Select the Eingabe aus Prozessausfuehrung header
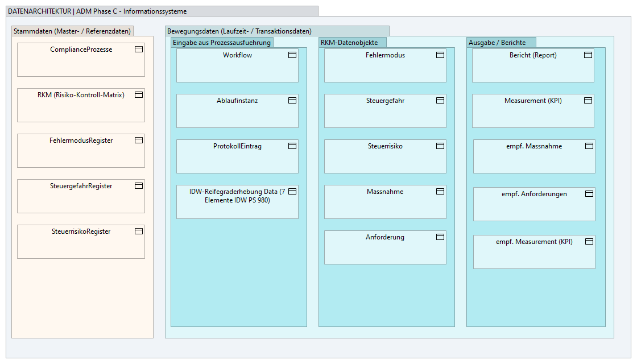This screenshot has height=364, width=637. [x=222, y=42]
